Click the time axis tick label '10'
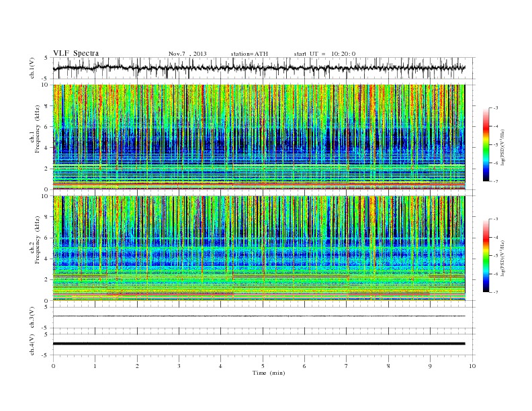The height and width of the screenshot is (411, 532). point(472,366)
